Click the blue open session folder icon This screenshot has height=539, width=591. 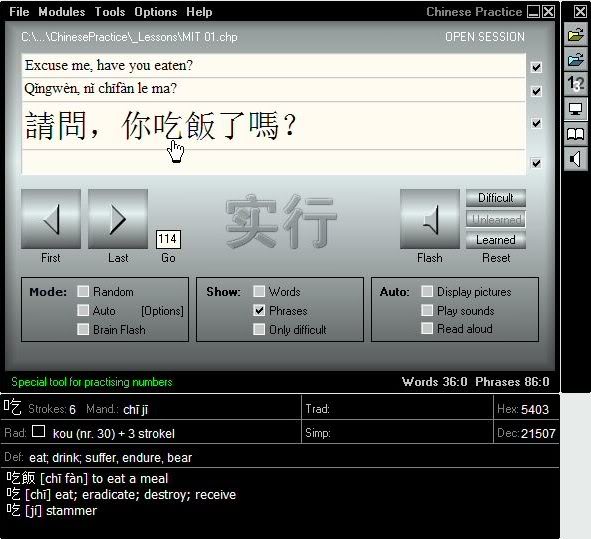[576, 60]
